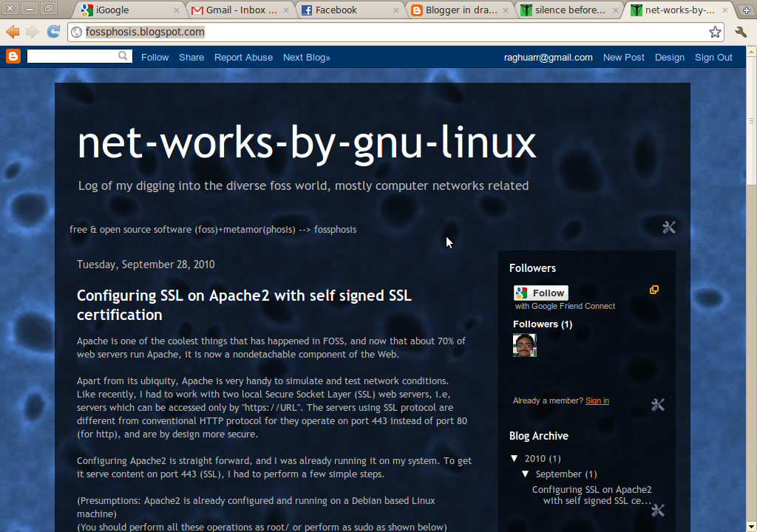Open the Chrome wrench menu

741,33
